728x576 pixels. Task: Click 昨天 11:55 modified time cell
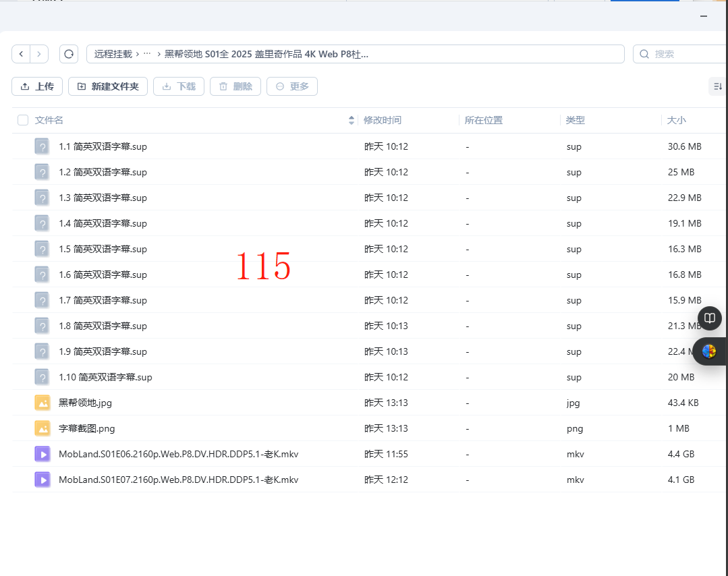point(386,454)
